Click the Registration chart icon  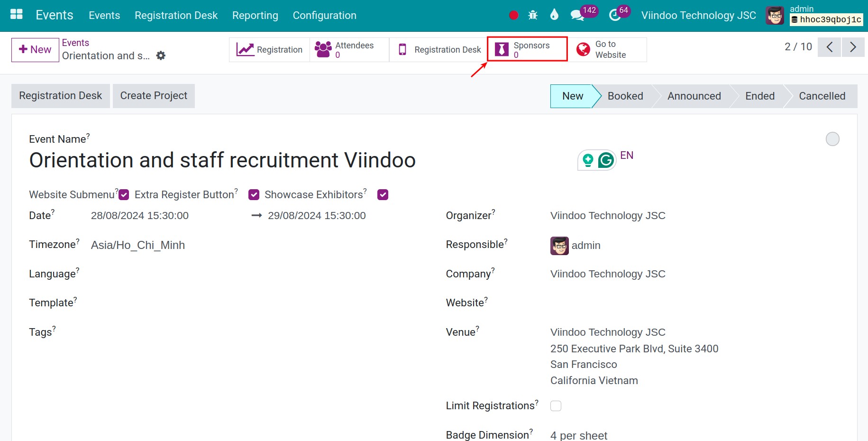pos(245,49)
